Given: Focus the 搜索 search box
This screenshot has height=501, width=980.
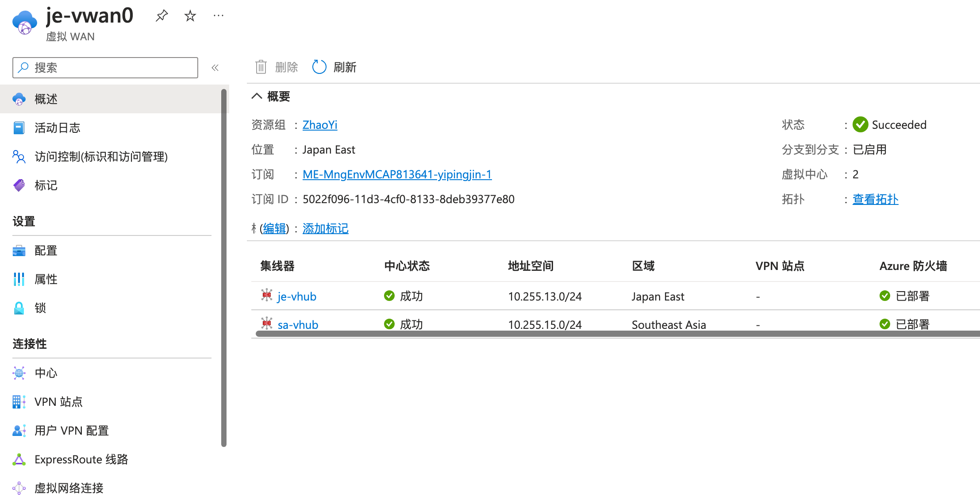Looking at the screenshot, I should [105, 68].
